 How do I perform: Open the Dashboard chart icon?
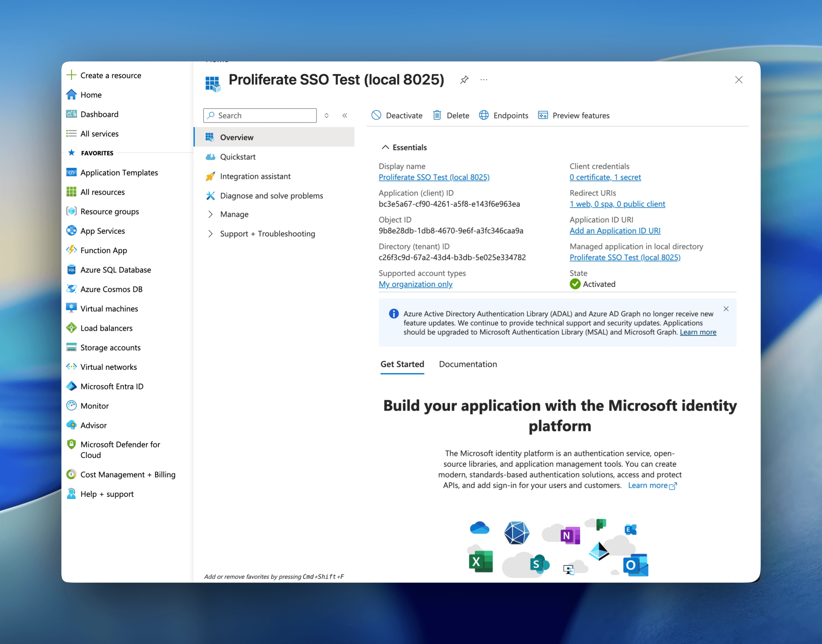point(71,114)
